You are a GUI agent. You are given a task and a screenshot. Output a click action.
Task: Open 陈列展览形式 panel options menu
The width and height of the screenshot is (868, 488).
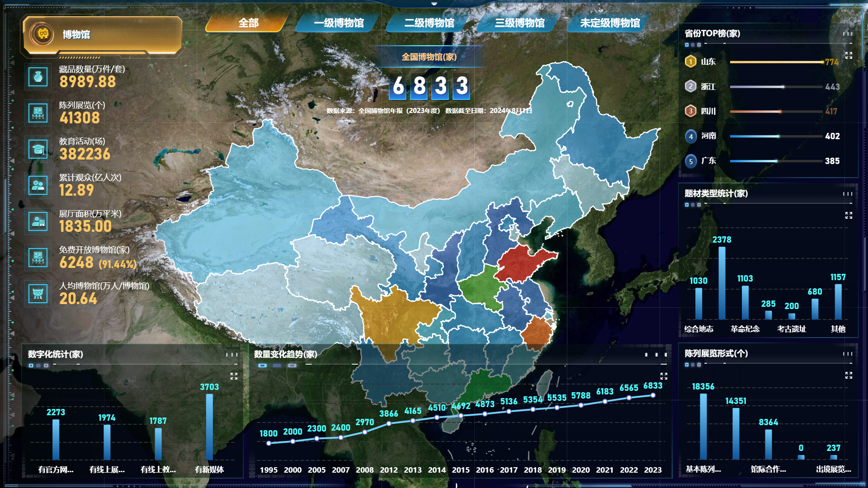pos(848,354)
